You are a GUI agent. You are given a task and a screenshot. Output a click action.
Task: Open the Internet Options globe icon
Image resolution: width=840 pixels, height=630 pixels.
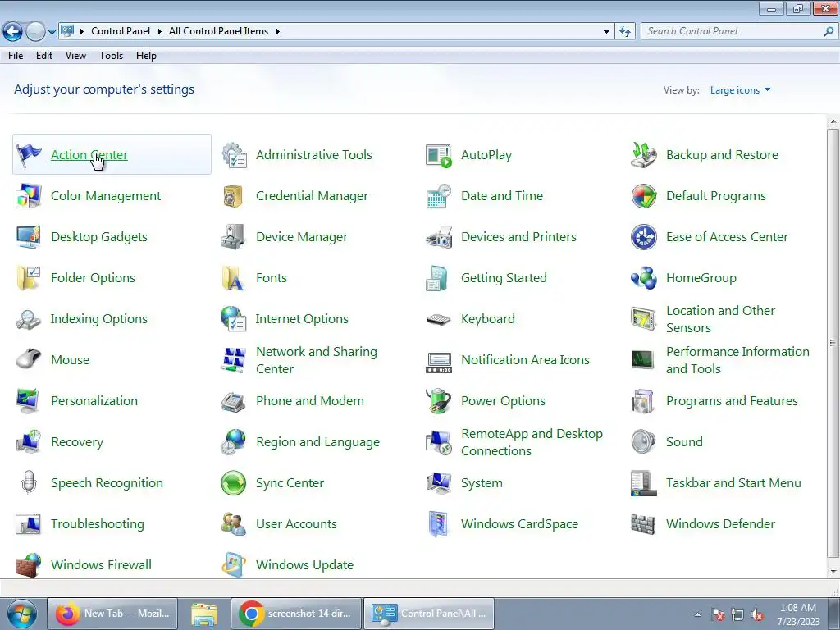click(234, 319)
